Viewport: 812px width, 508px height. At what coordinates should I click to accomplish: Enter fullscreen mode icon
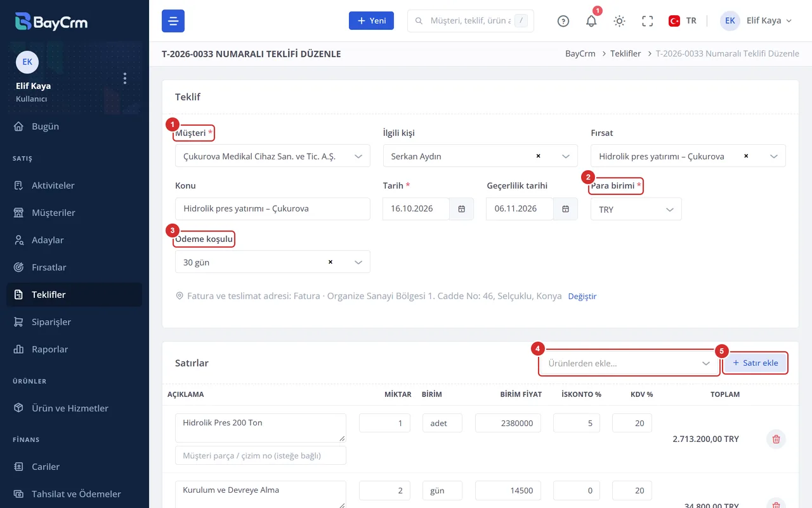tap(647, 21)
